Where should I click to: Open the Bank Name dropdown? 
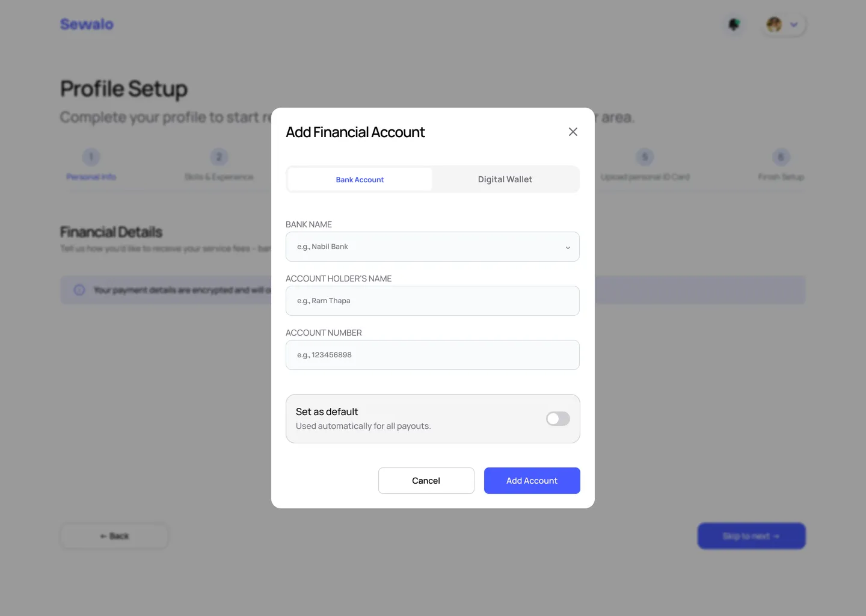click(x=432, y=247)
